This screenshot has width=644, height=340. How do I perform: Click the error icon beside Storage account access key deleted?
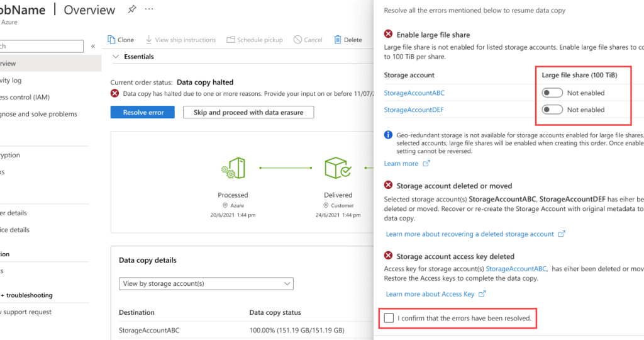tap(388, 256)
